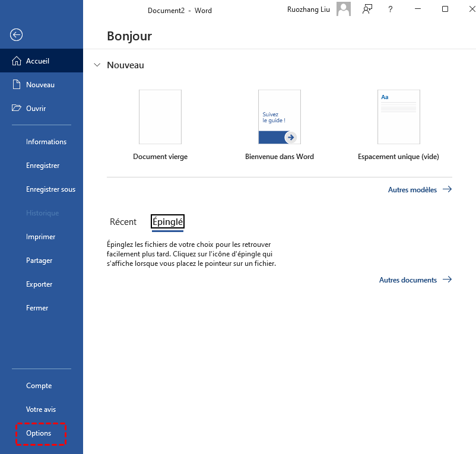Open Word Options
Viewport: 476px width, 454px height.
42,433
